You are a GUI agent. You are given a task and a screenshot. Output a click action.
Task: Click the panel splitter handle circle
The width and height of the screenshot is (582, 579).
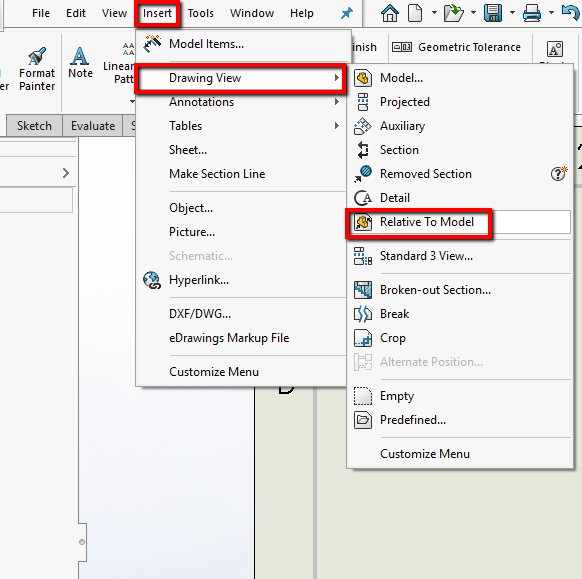(82, 542)
